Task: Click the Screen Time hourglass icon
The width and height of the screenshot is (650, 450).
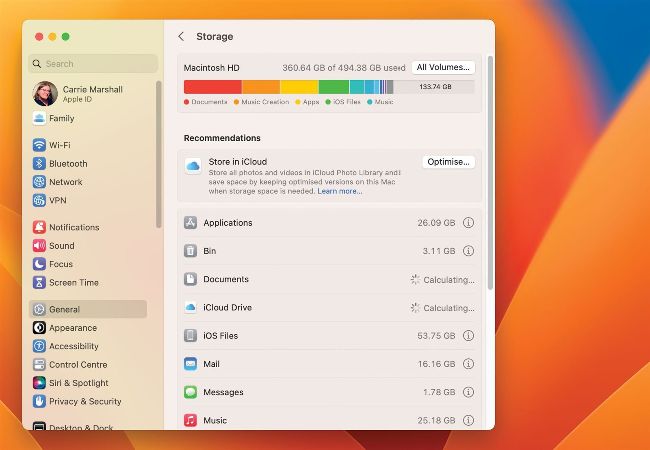Action: 39,282
